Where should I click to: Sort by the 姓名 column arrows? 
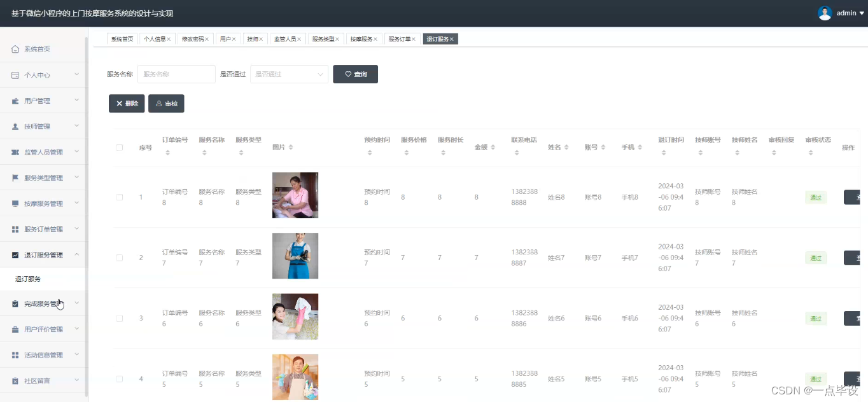pyautogui.click(x=566, y=148)
